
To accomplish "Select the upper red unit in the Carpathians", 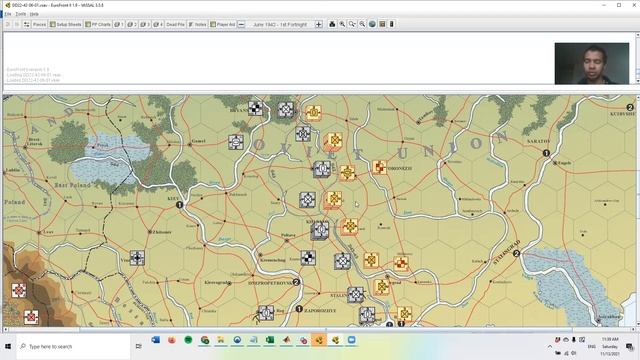I will [19, 290].
